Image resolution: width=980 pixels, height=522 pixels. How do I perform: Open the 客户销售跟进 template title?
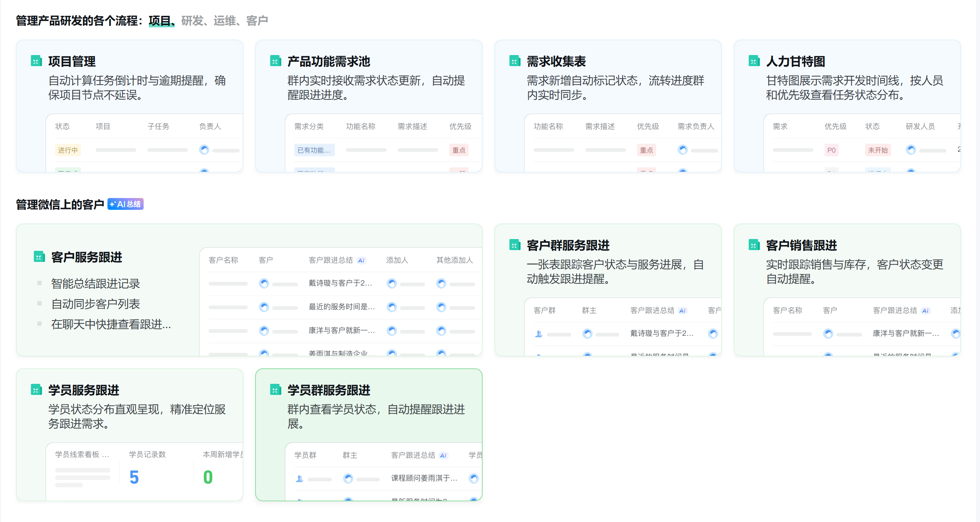pyautogui.click(x=802, y=245)
